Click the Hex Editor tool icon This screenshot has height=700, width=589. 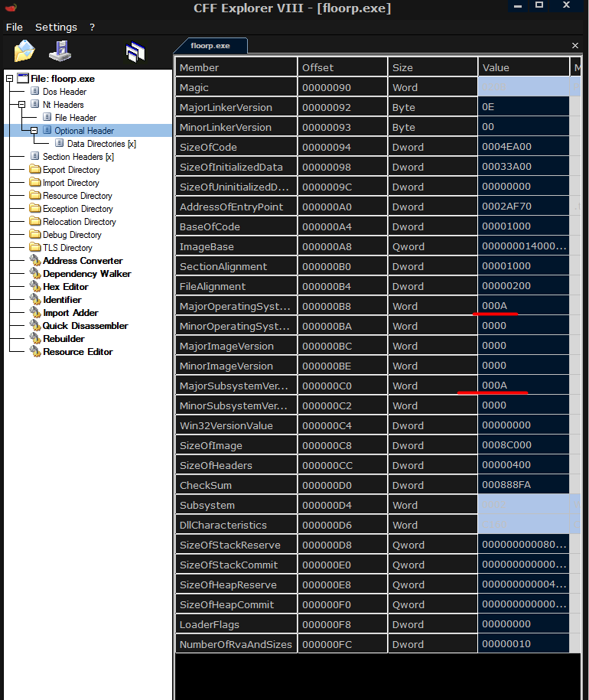click(35, 286)
